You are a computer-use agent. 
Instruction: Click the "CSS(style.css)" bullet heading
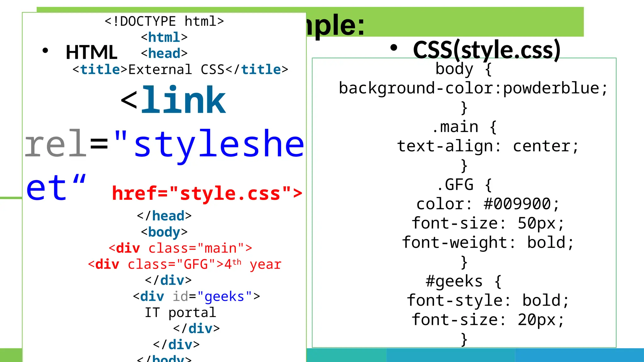pyautogui.click(x=487, y=50)
